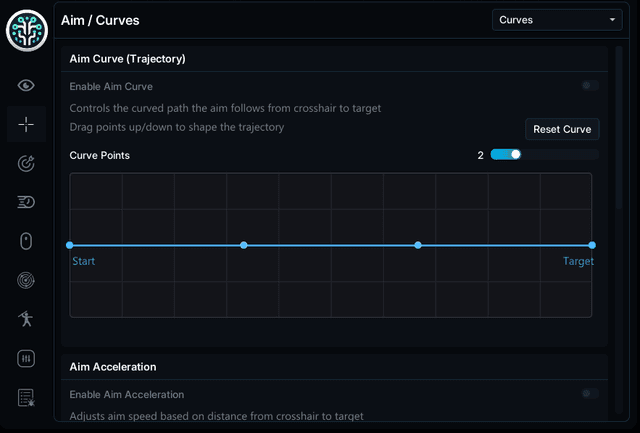Click the speed timer sidebar icon

pyautogui.click(x=26, y=202)
